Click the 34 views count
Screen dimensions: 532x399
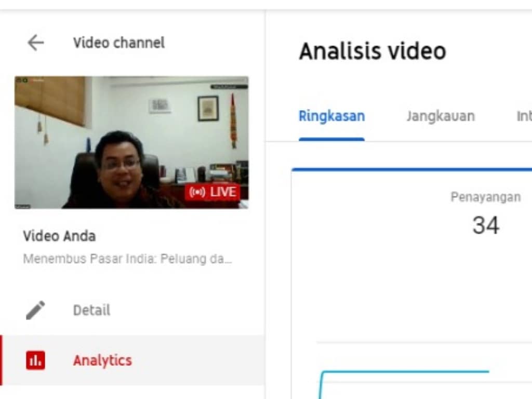point(485,225)
